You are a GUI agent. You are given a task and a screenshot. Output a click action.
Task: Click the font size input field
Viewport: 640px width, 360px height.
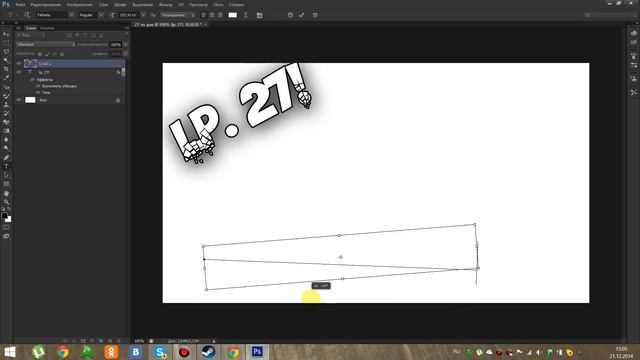click(129, 15)
